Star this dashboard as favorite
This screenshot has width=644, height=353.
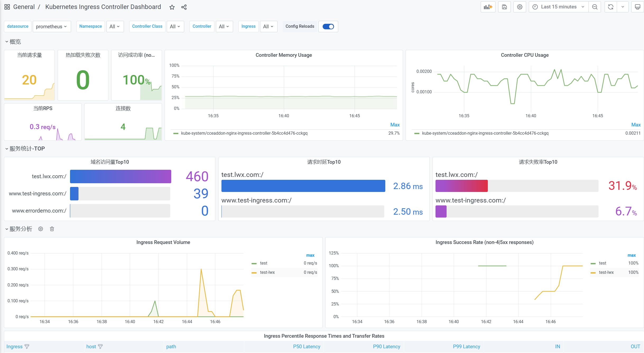pyautogui.click(x=172, y=7)
